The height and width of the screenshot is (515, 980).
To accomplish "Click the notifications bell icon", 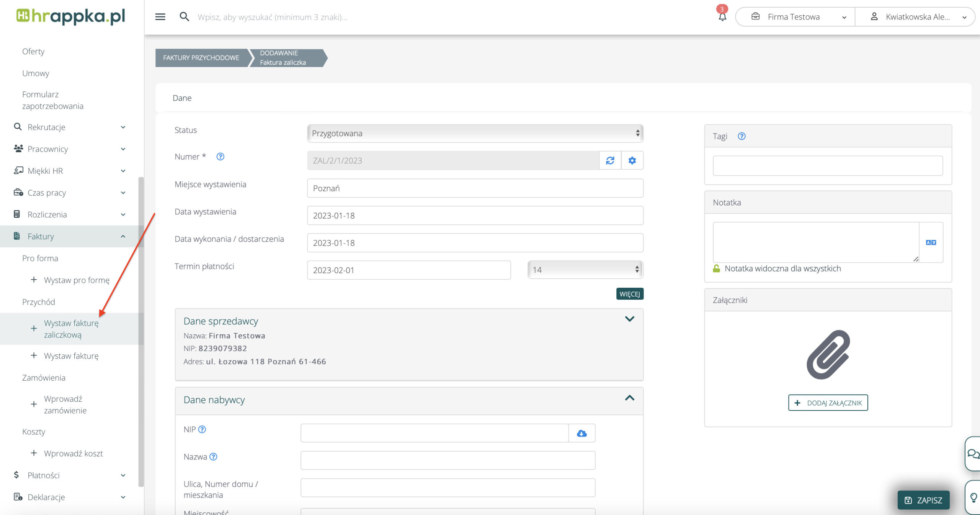I will point(722,17).
